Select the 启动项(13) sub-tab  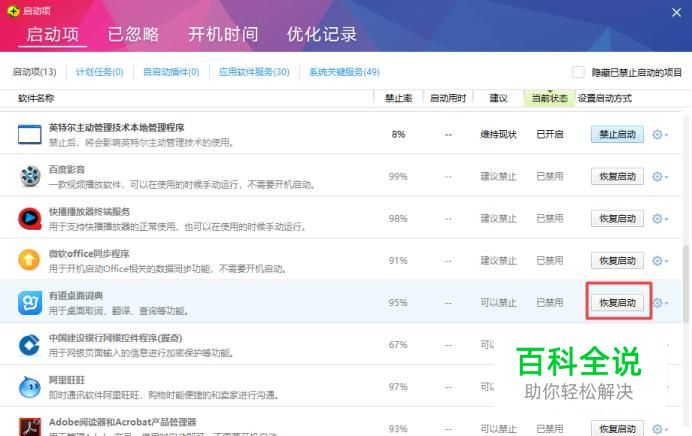click(x=34, y=71)
